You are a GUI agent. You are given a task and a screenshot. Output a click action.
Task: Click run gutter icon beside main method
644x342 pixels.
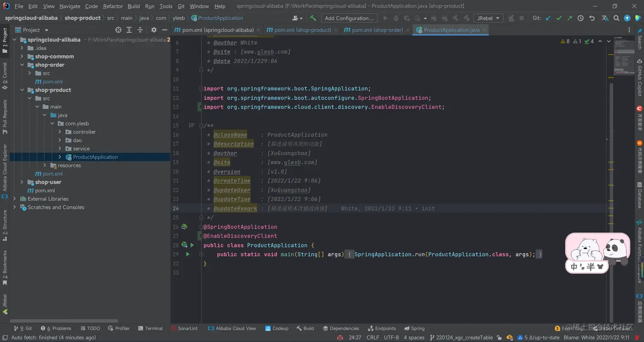187,254
